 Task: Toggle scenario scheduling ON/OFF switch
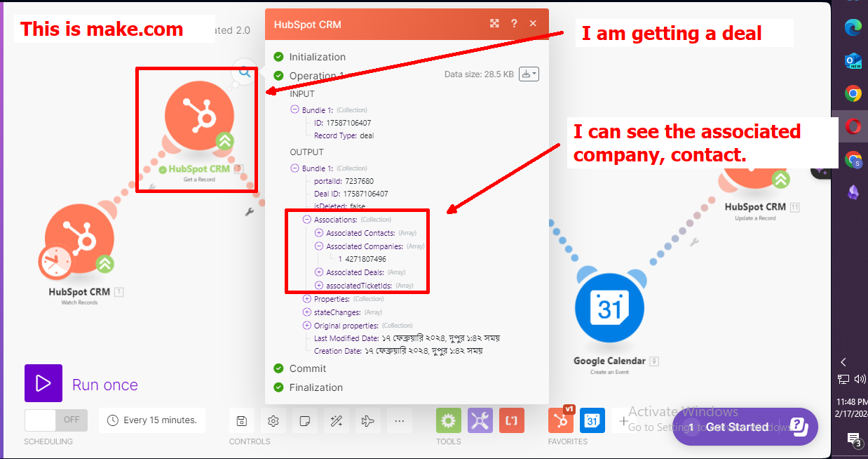(56, 420)
